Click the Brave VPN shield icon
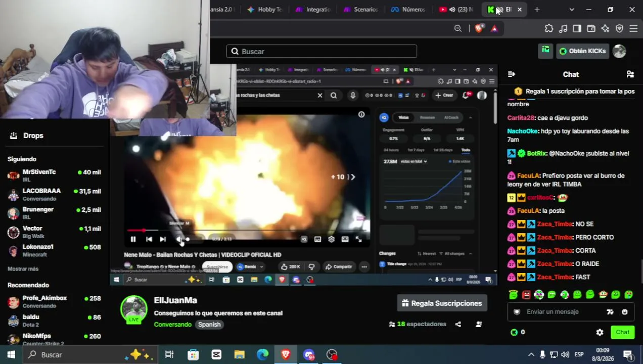Image resolution: width=643 pixels, height=364 pixels. pos(619,29)
